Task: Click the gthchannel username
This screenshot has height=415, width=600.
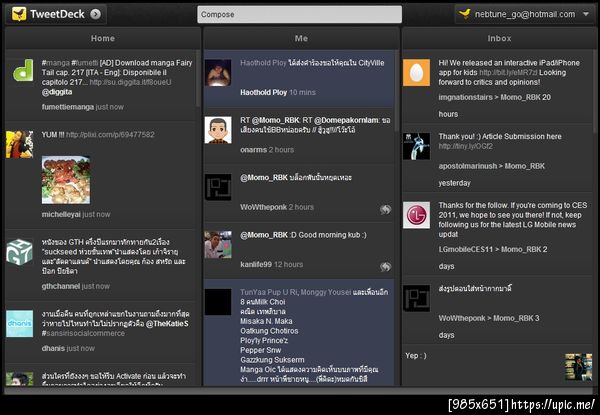Action: point(61,286)
